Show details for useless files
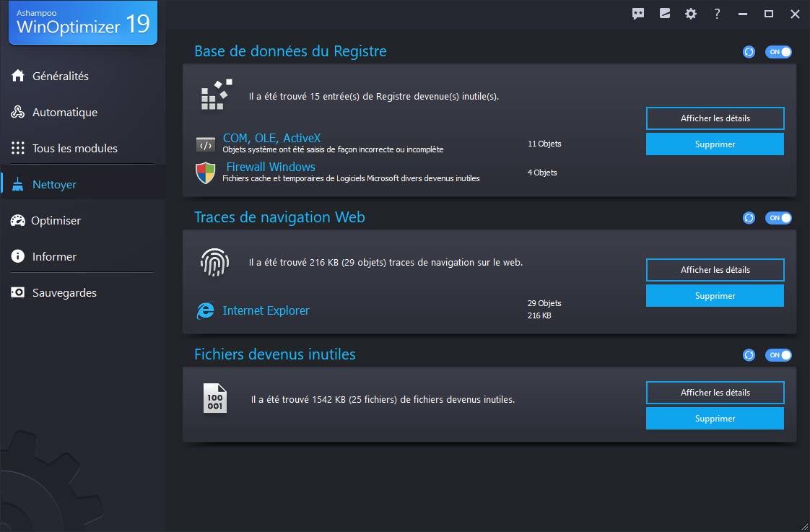 (715, 393)
